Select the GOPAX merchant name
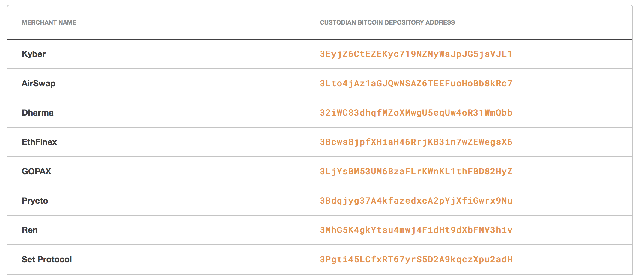The image size is (644, 276). [37, 171]
